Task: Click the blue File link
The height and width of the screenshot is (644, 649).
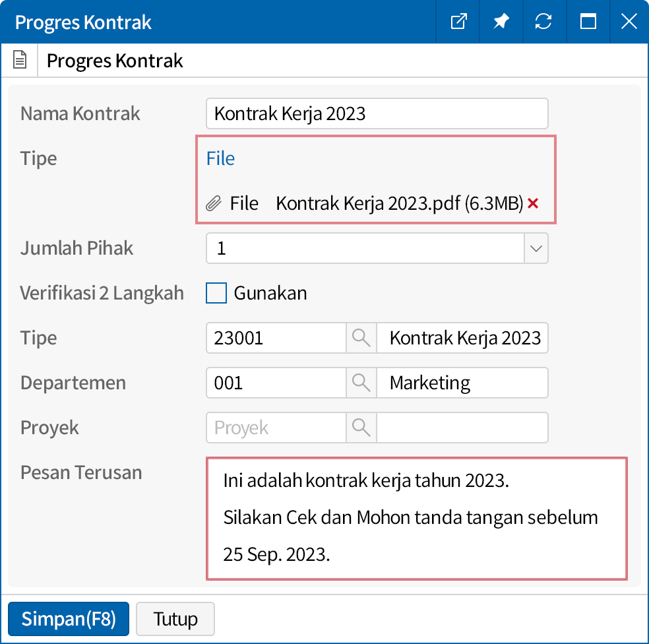Action: point(220,158)
